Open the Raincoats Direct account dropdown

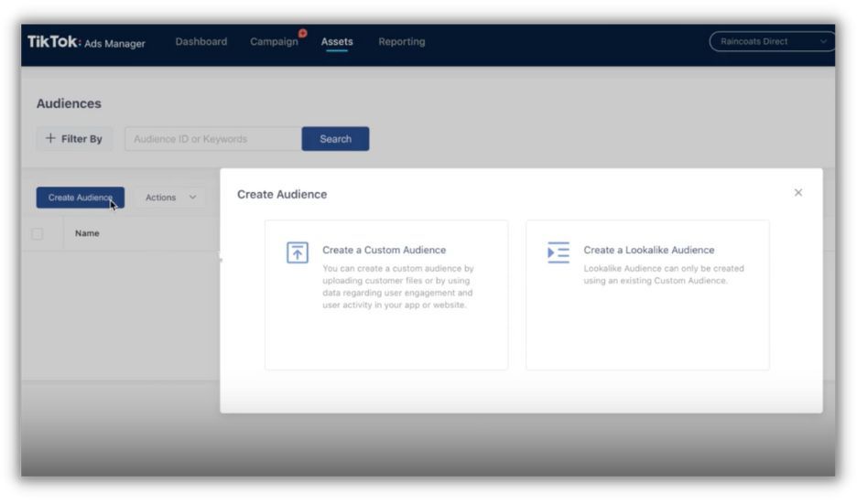pos(772,42)
